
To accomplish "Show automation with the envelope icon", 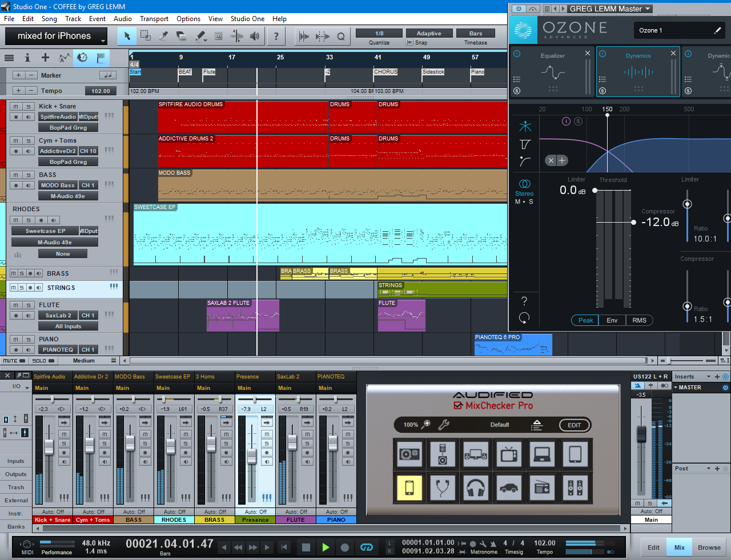I will click(x=64, y=58).
